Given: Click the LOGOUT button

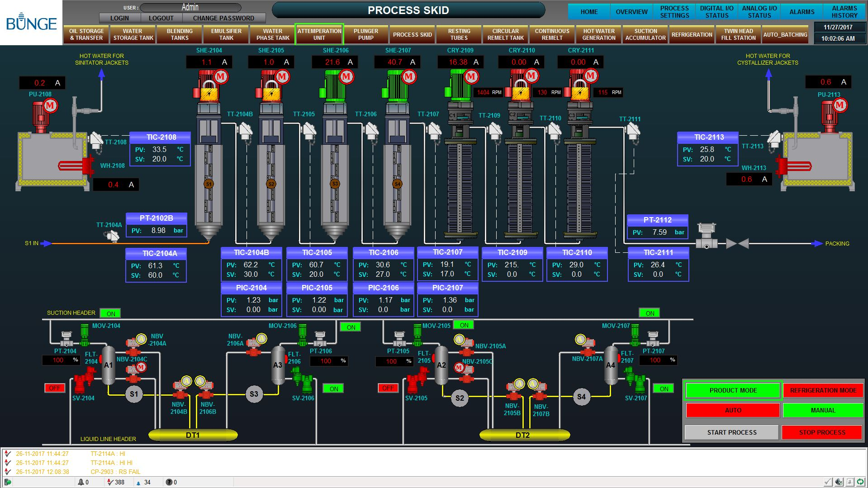Looking at the screenshot, I should [161, 18].
